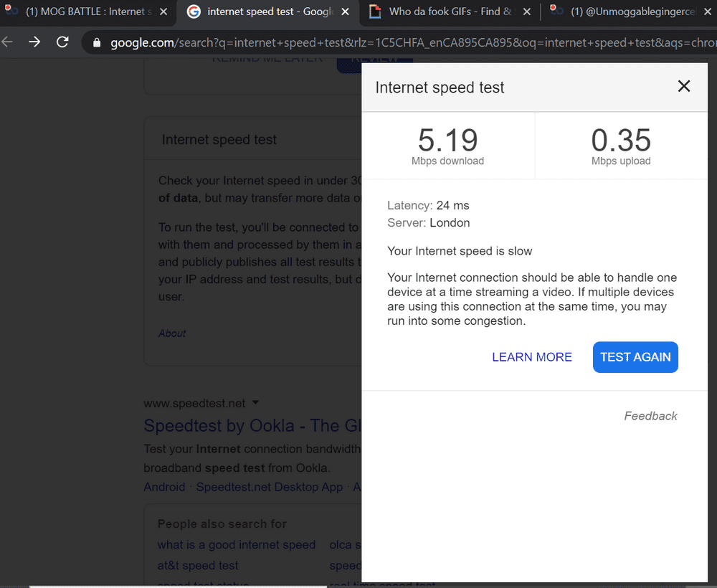Open the LEARN MORE link
Viewport: 717px width, 588px height.
pos(532,357)
